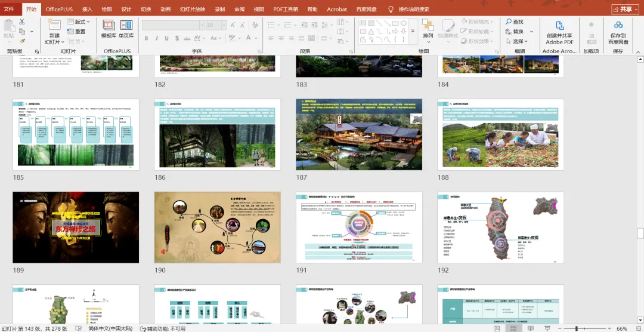Start Slide Show from status bar icon
The width and height of the screenshot is (644, 332).
pos(547,328)
